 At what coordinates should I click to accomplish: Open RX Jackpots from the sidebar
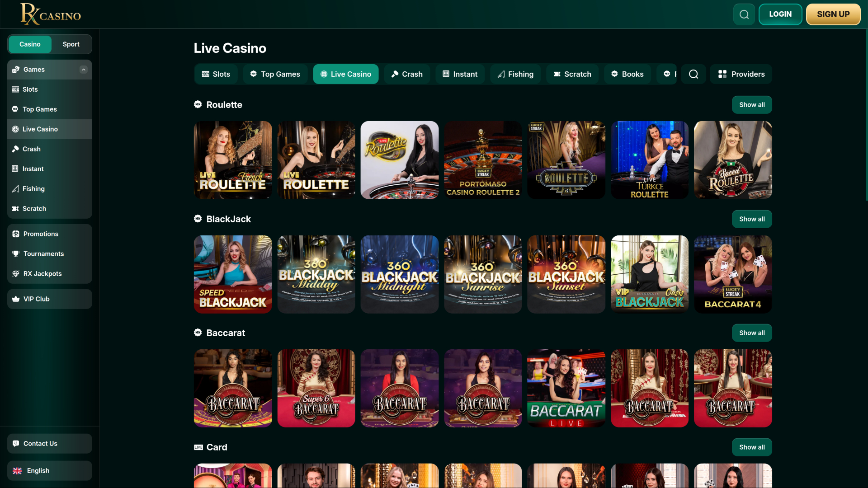[x=42, y=273]
